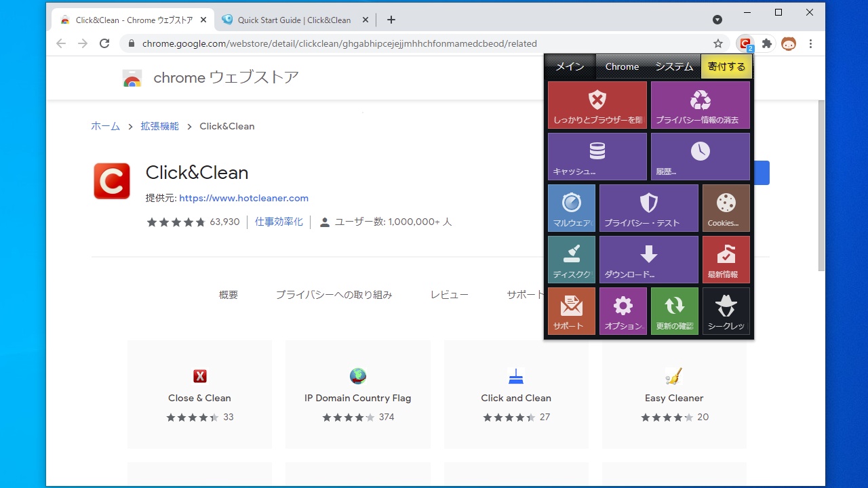The image size is (868, 488).
Task: Click the site lock icon
Action: 131,43
